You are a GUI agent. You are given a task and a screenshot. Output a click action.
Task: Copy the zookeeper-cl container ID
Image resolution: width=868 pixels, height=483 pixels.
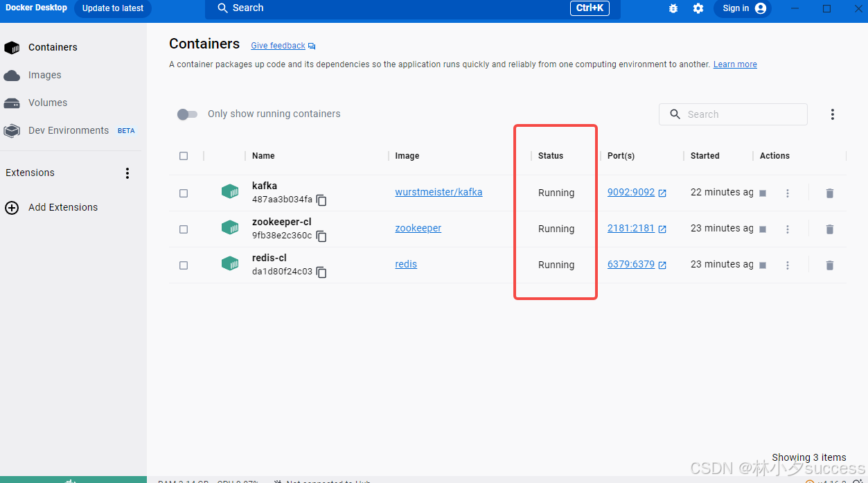pos(321,236)
